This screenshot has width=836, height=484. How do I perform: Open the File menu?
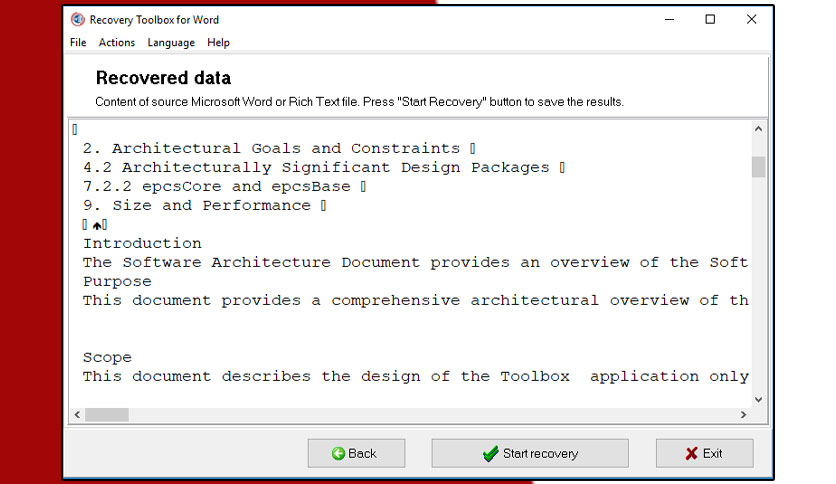pyautogui.click(x=78, y=43)
